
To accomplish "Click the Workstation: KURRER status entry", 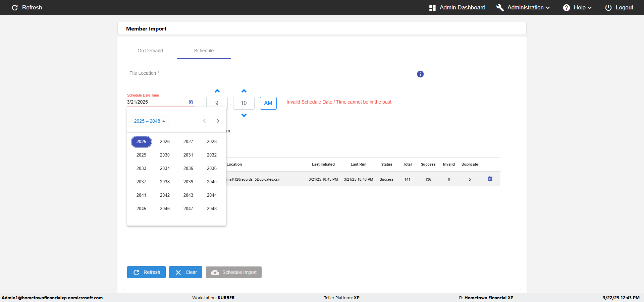I will (x=213, y=298).
